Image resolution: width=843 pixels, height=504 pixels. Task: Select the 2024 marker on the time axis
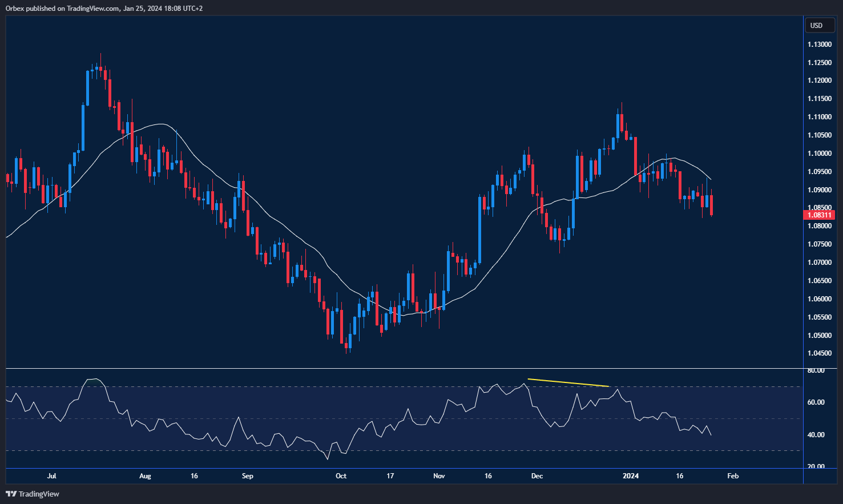[x=631, y=475]
